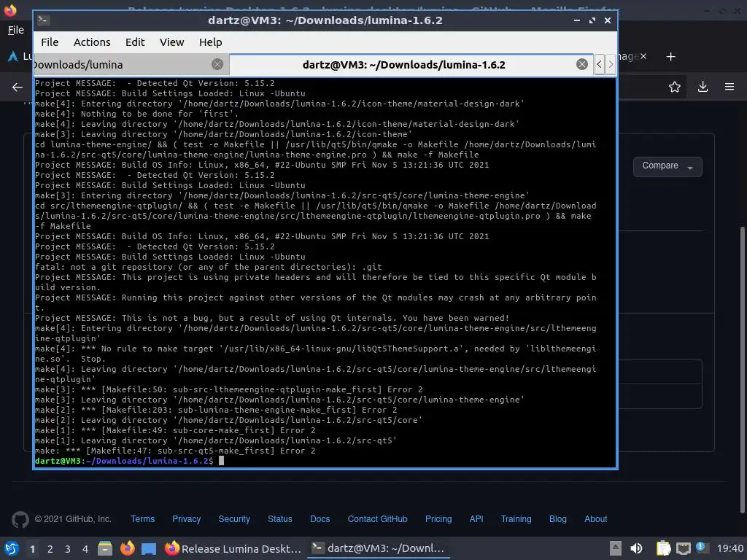Open the terminal Actions menu
The height and width of the screenshot is (560, 747).
[92, 42]
